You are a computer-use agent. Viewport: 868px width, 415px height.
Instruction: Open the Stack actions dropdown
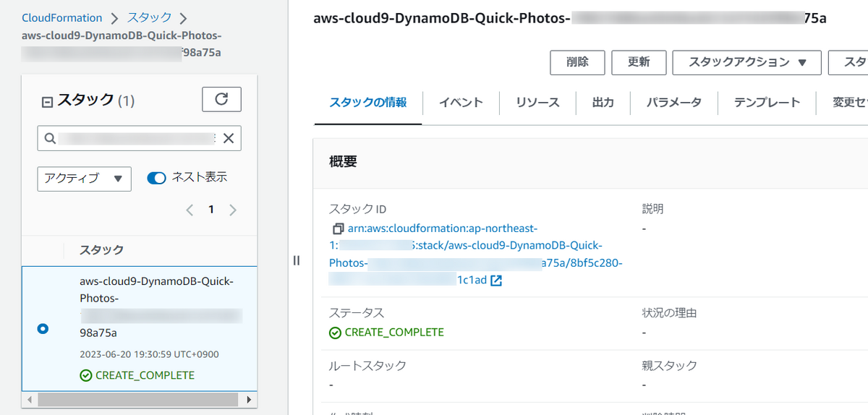[x=747, y=62]
